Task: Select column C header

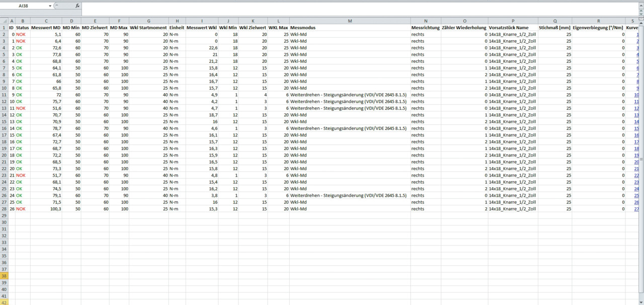Action: pos(46,21)
